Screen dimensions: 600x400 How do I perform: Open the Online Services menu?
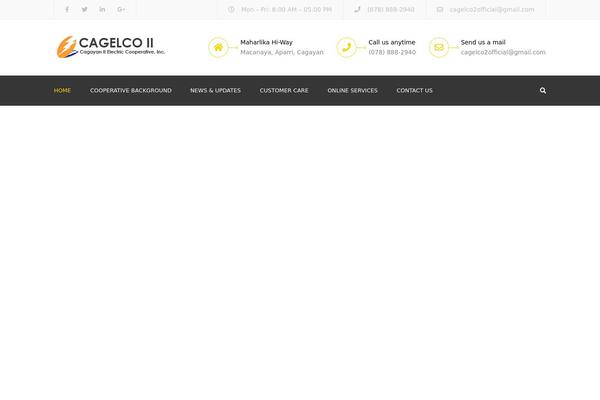[352, 91]
